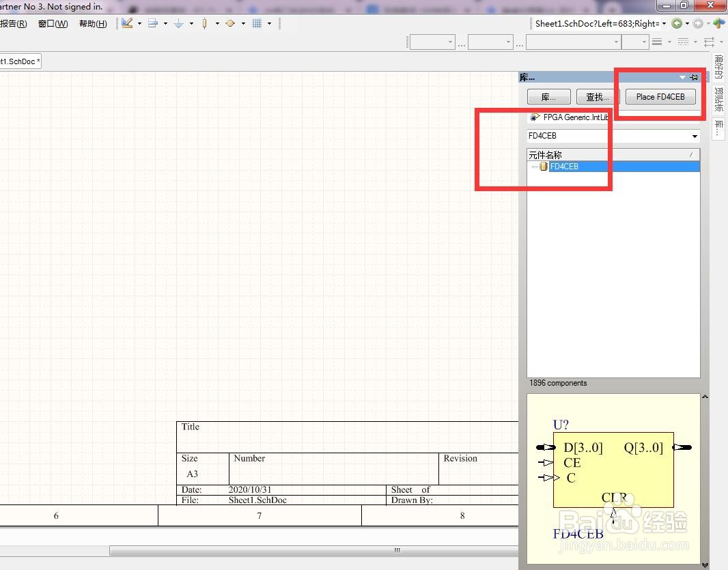Screen dimensions: 728x570
Task: Click the grey Forward navigation arrow
Action: coord(698,23)
